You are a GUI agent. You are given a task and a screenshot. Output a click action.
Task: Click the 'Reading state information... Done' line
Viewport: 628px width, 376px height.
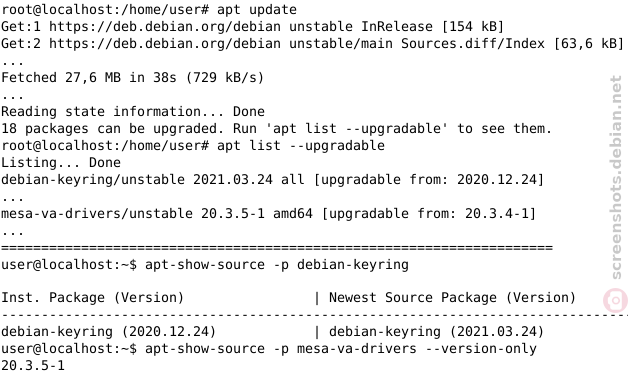pos(133,111)
